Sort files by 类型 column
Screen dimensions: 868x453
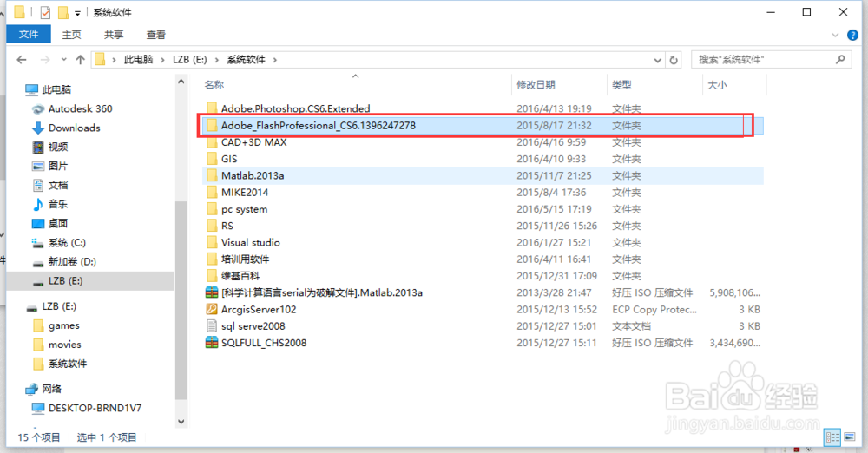point(621,85)
